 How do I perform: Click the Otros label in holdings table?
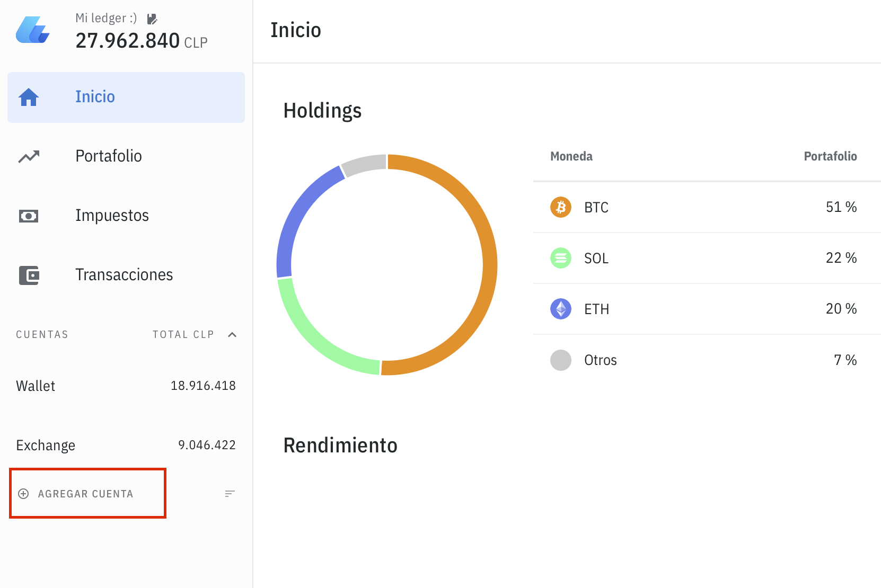point(601,360)
